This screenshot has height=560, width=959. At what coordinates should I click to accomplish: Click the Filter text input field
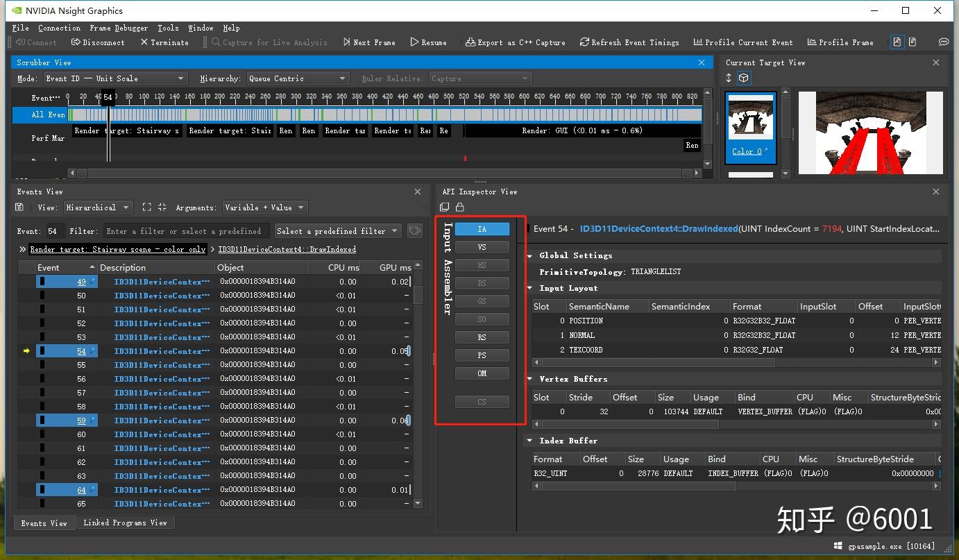click(x=186, y=231)
